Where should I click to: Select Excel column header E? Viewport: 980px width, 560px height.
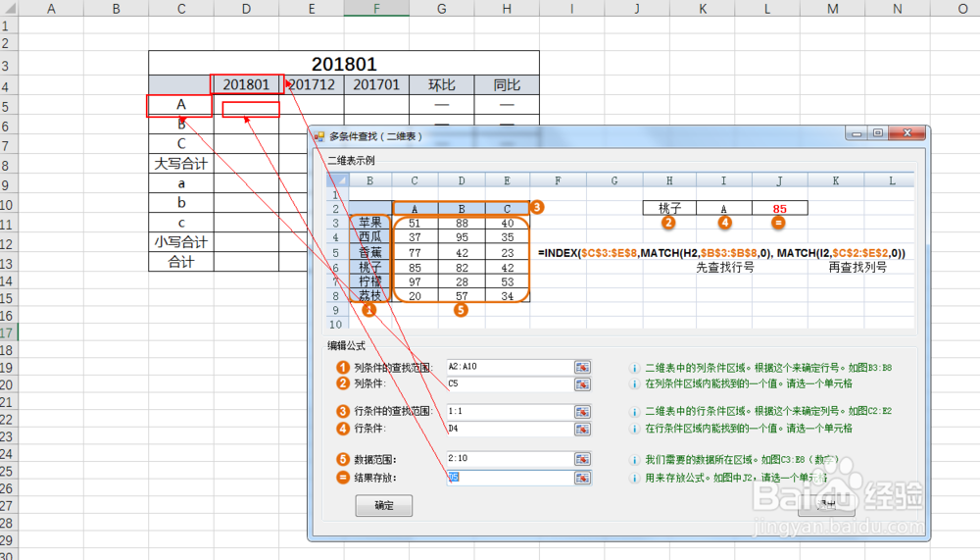coord(312,9)
